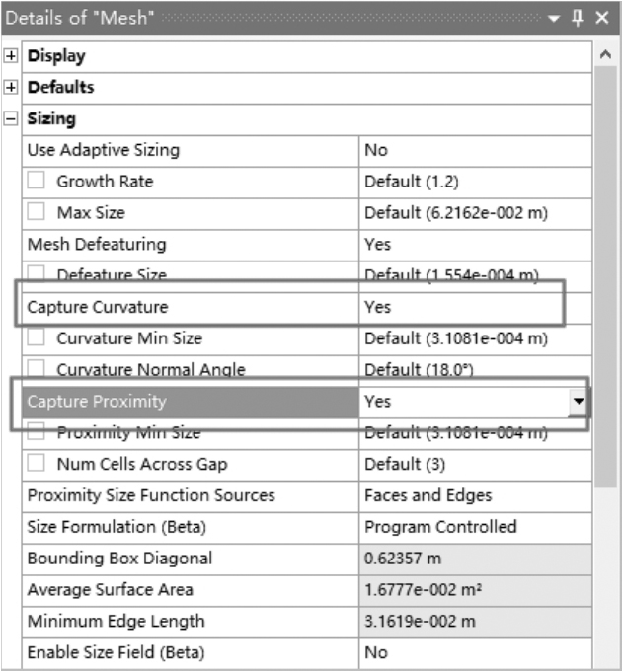
Task: Click the Size Formulation Program Controlled value
Action: tap(474, 527)
